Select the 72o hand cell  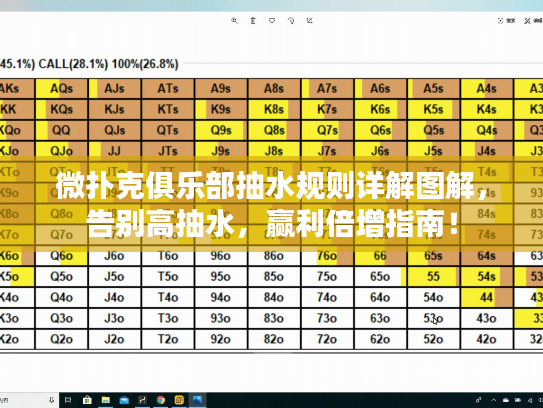(327, 339)
